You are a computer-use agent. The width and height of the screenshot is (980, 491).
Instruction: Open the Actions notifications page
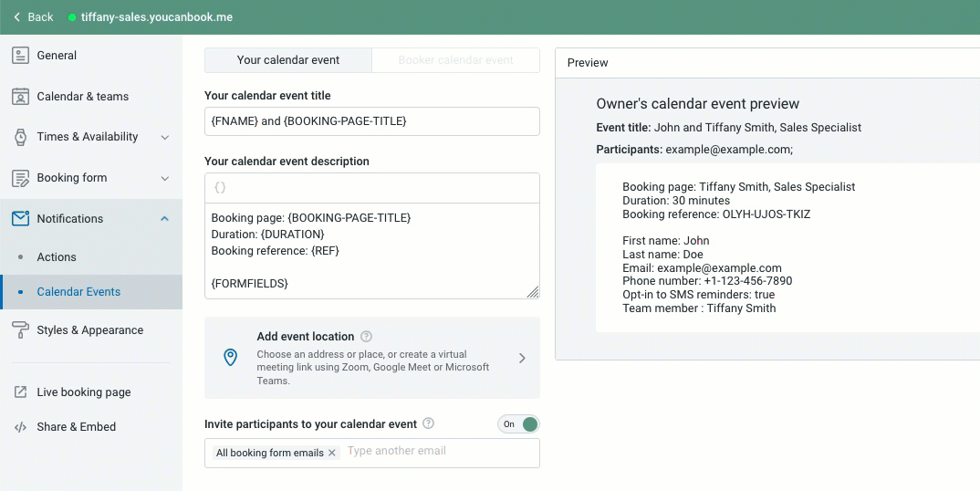[57, 257]
